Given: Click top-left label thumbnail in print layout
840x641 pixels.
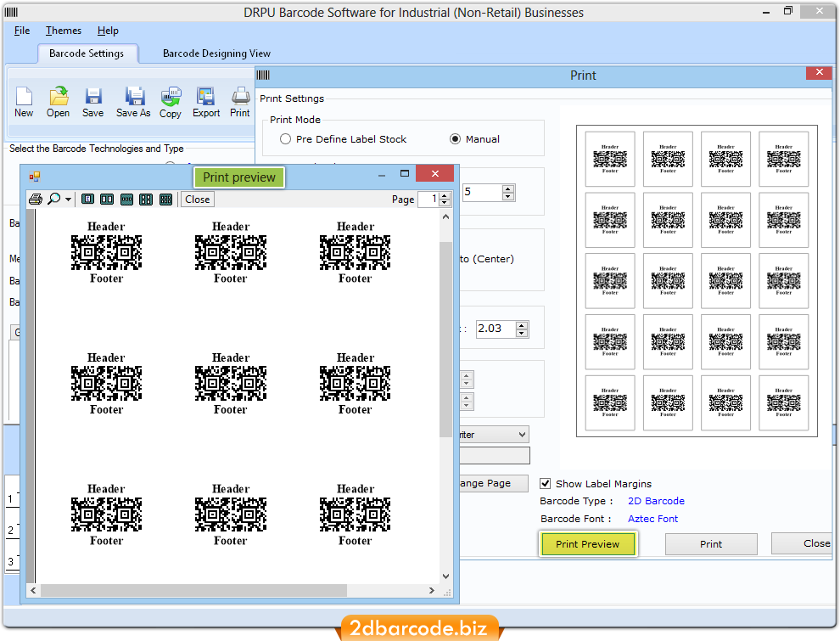Looking at the screenshot, I should pyautogui.click(x=610, y=159).
